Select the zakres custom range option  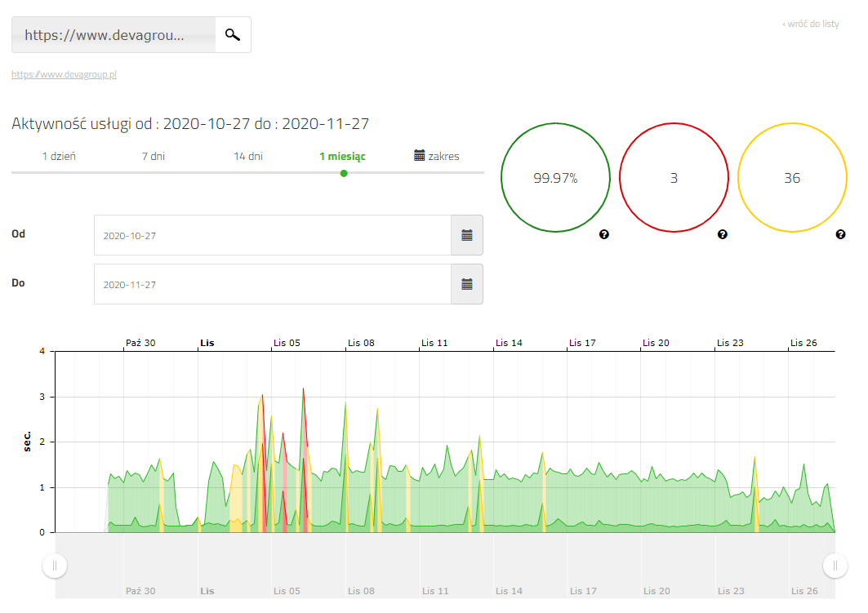(437, 156)
